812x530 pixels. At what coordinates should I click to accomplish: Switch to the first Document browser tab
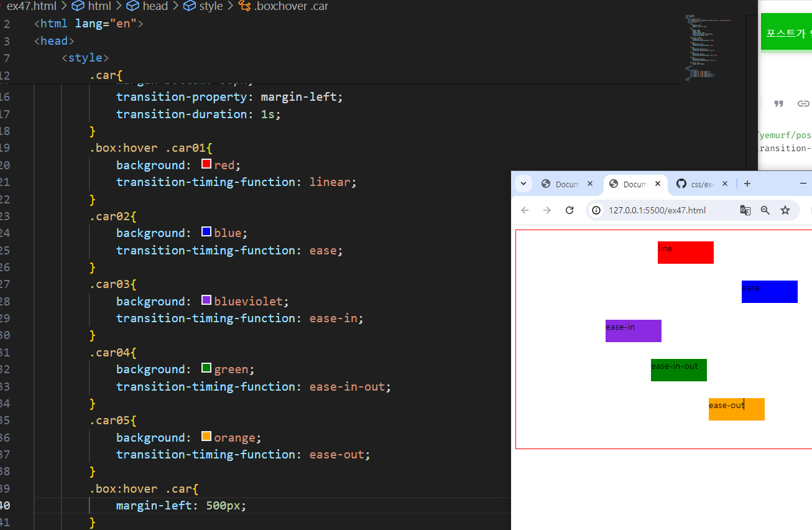[x=566, y=184]
